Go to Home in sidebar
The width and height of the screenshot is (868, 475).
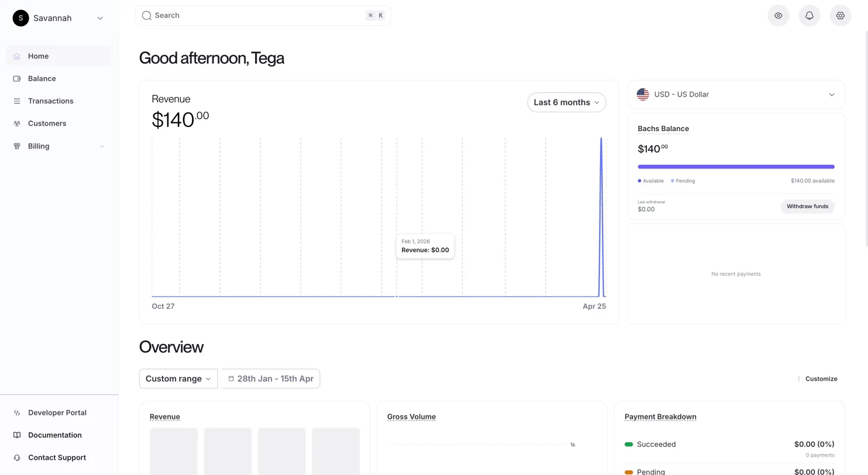click(58, 56)
